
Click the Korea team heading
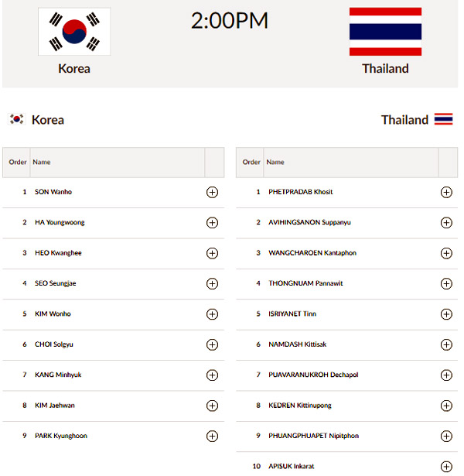48,120
